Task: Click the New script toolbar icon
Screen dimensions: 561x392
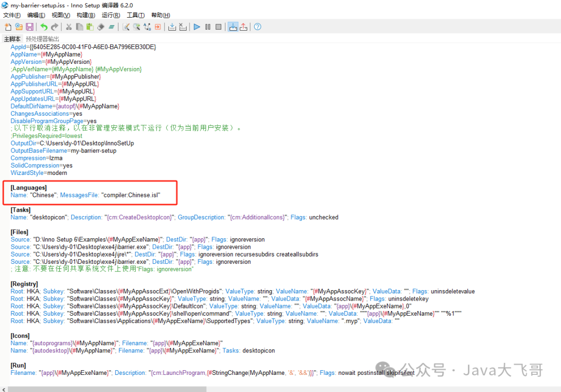Action: (8, 27)
